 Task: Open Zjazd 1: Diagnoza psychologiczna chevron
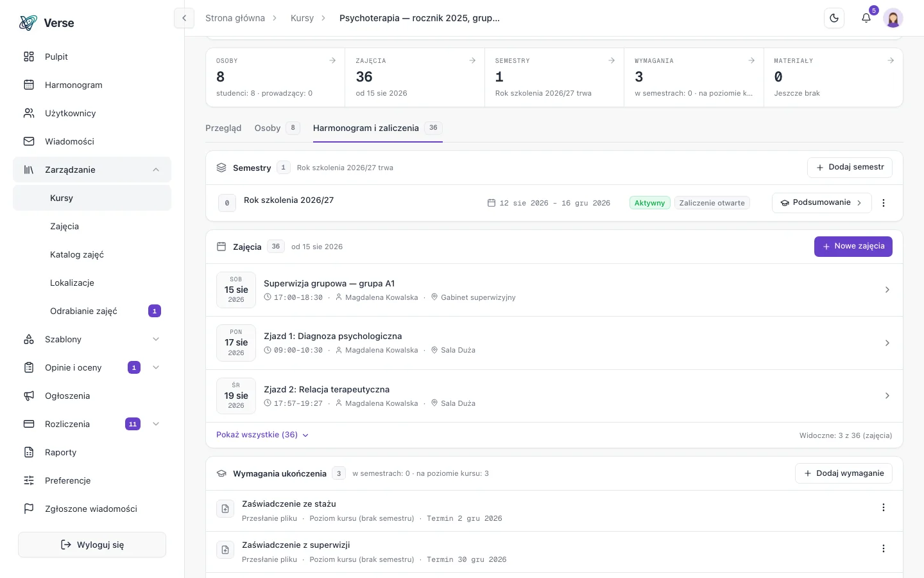click(887, 343)
